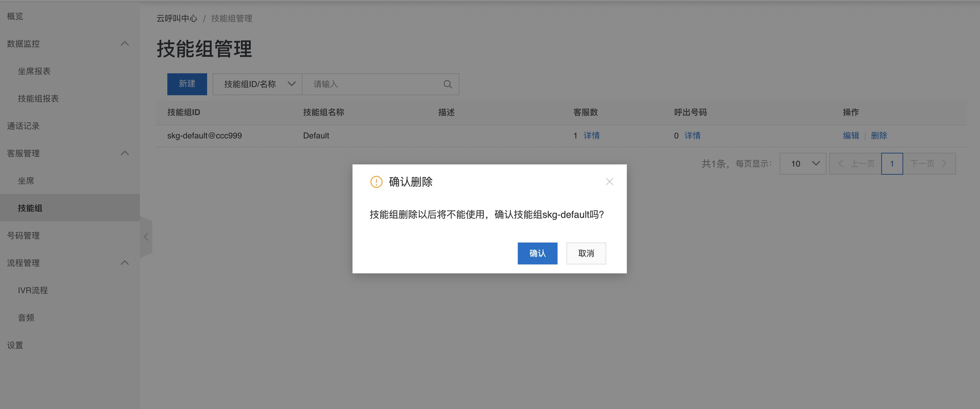The image size is (980, 409).
Task: Confirm deletion with 确认 button
Action: coord(537,253)
